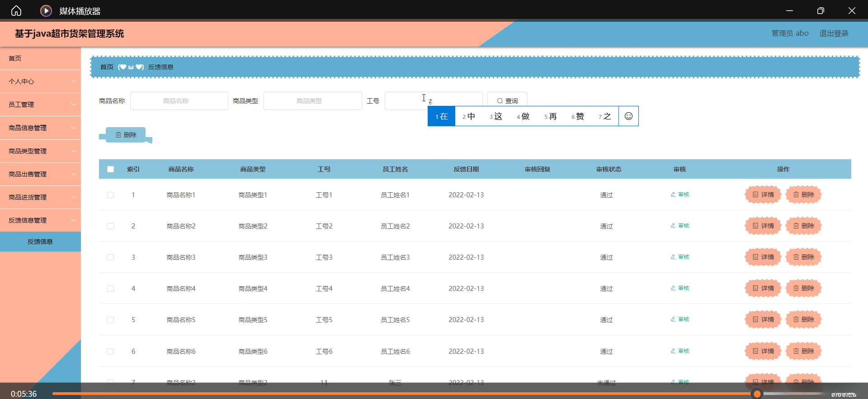Screen dimensions: 868x399
Task: Choose IME candidate 2 中
Action: (469, 116)
